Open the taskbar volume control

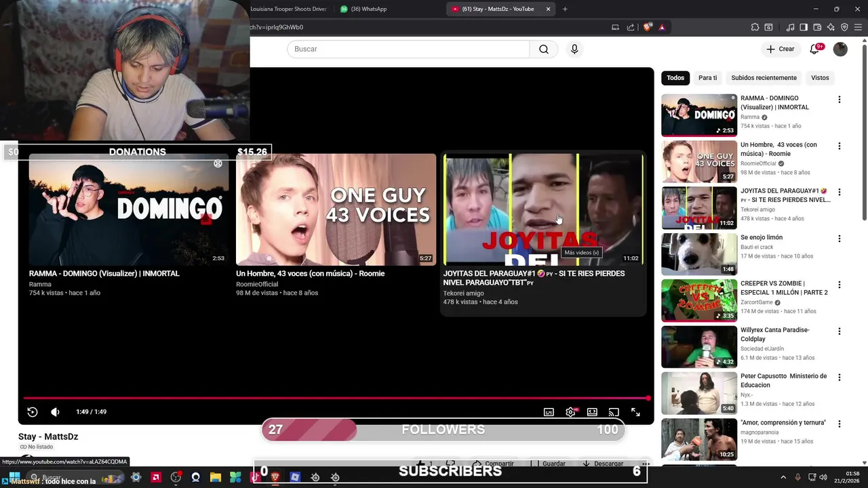(x=823, y=477)
